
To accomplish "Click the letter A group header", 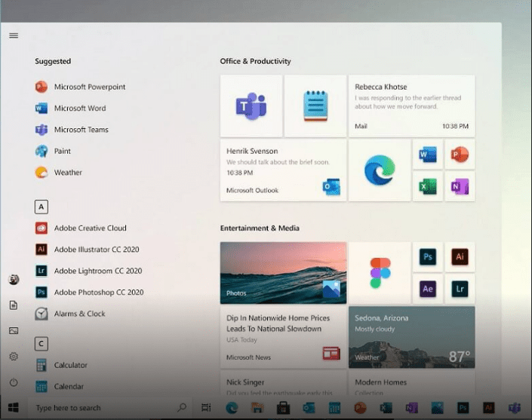I will [x=42, y=207].
